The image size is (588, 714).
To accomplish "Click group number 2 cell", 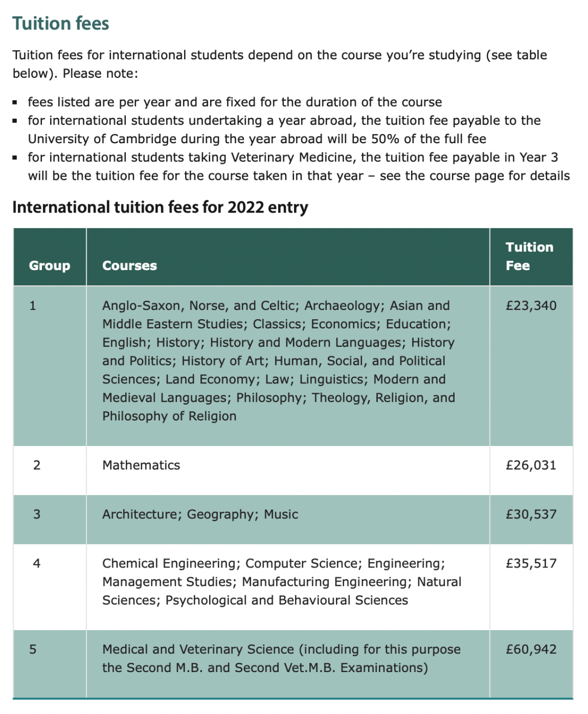I will tap(36, 465).
